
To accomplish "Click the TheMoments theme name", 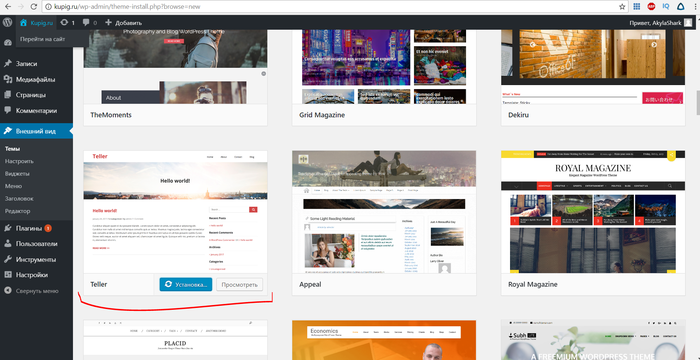I will pyautogui.click(x=111, y=115).
